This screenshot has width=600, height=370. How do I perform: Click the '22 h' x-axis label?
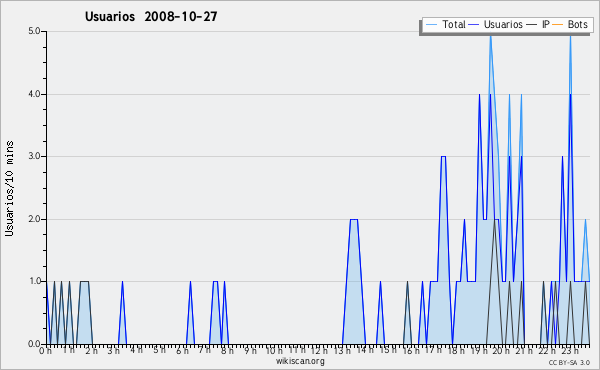pos(547,350)
